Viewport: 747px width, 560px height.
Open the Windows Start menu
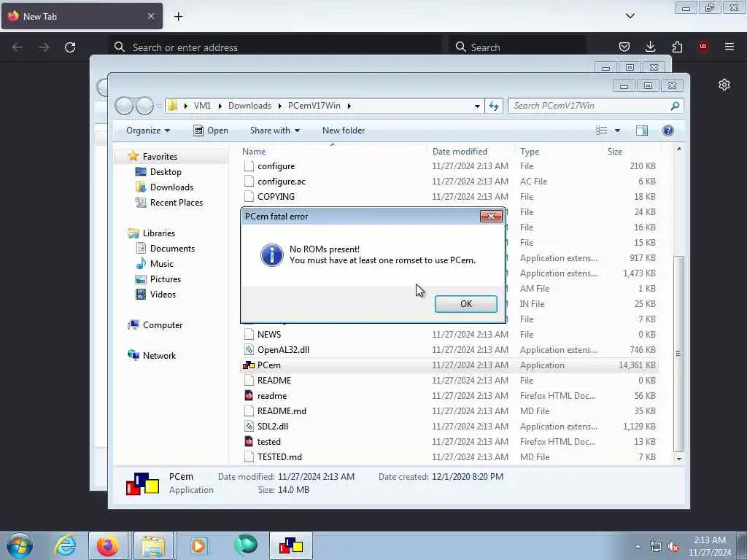point(20,545)
